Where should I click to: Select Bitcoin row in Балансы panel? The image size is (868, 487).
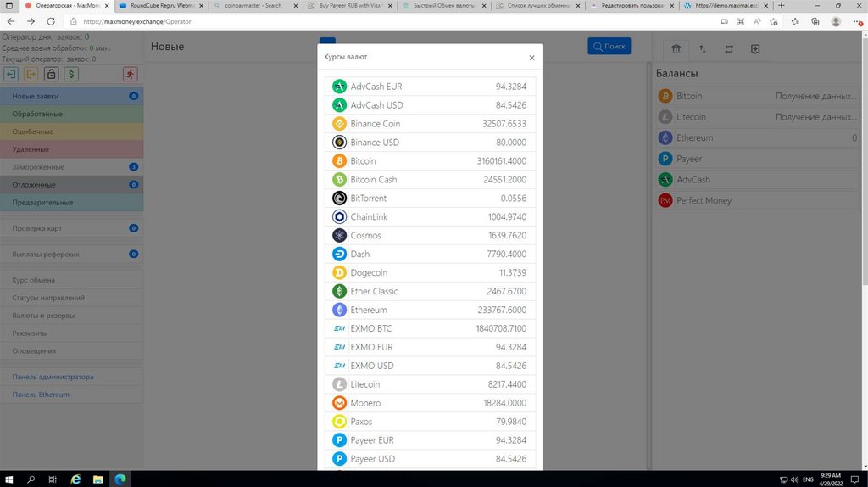tap(757, 96)
